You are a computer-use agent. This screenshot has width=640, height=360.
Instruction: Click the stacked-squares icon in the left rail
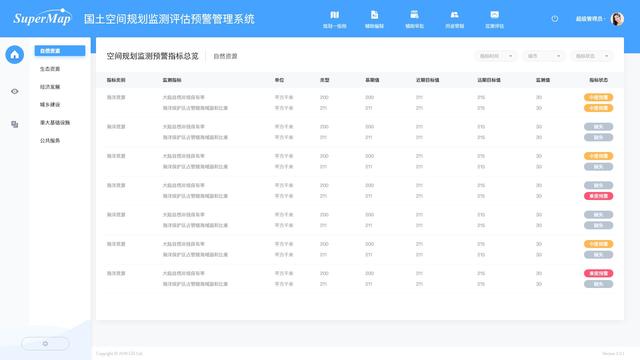click(x=15, y=124)
